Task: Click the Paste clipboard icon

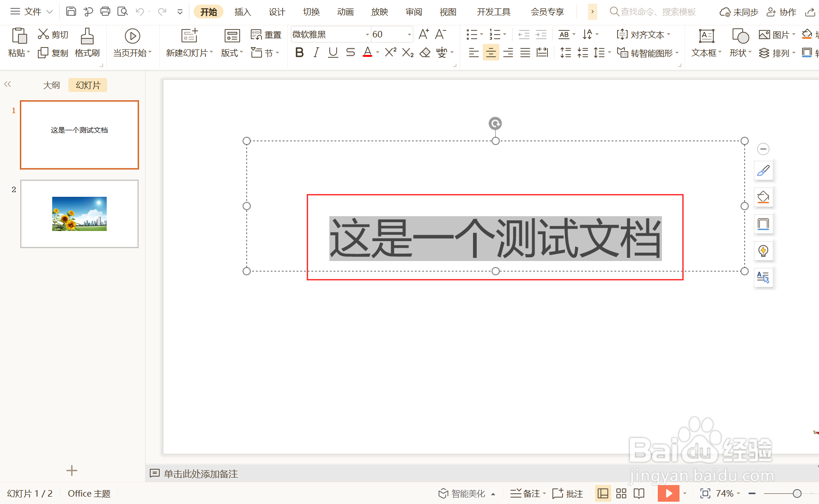Action: pos(19,36)
